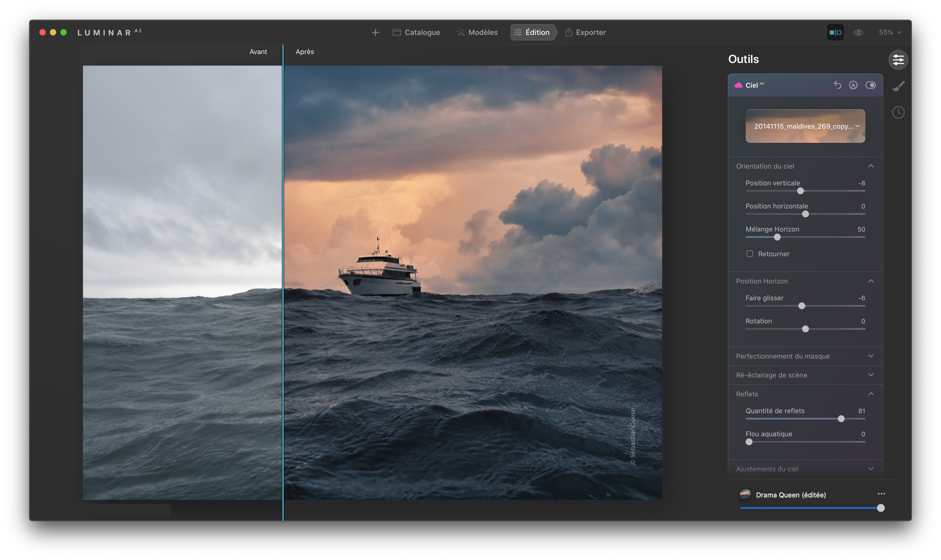Collapse the Orientation du ciel section
Image resolution: width=941 pixels, height=560 pixels.
871,166
